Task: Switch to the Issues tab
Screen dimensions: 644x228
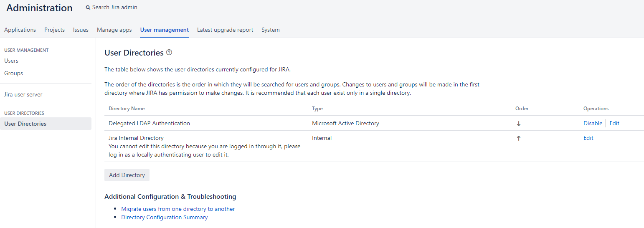Action: (81, 30)
